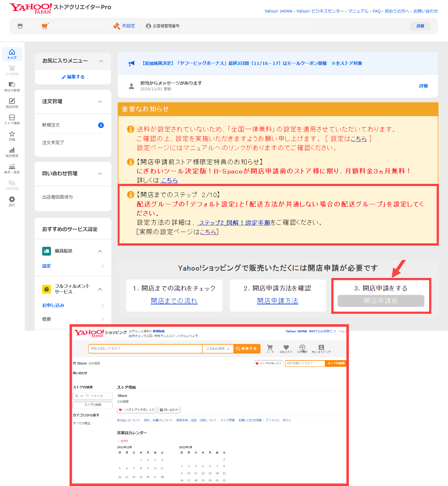Click the 初めての方へ top link
Image resolution: width=448 pixels, height=486 pixels.
coord(397,11)
